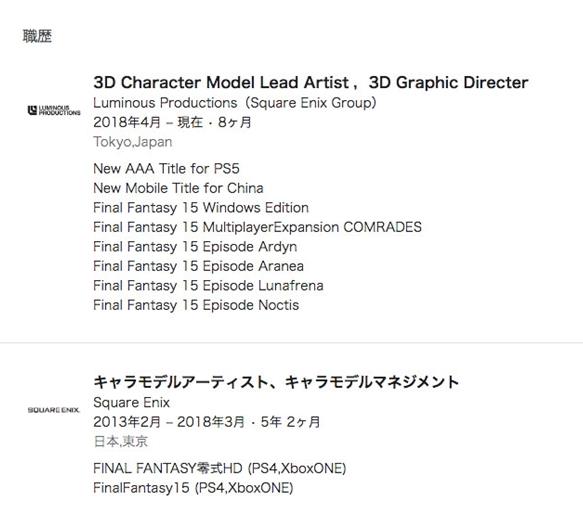Click the Luminous Productions company logo

coord(54,110)
